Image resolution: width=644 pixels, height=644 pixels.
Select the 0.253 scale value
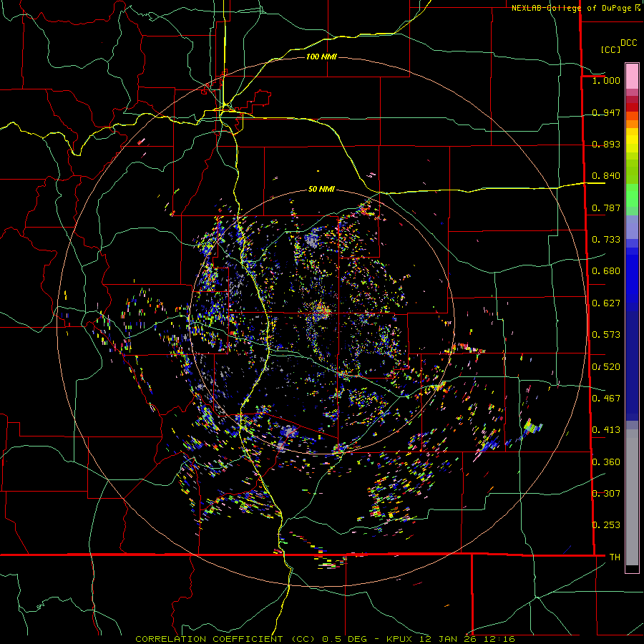pos(606,525)
